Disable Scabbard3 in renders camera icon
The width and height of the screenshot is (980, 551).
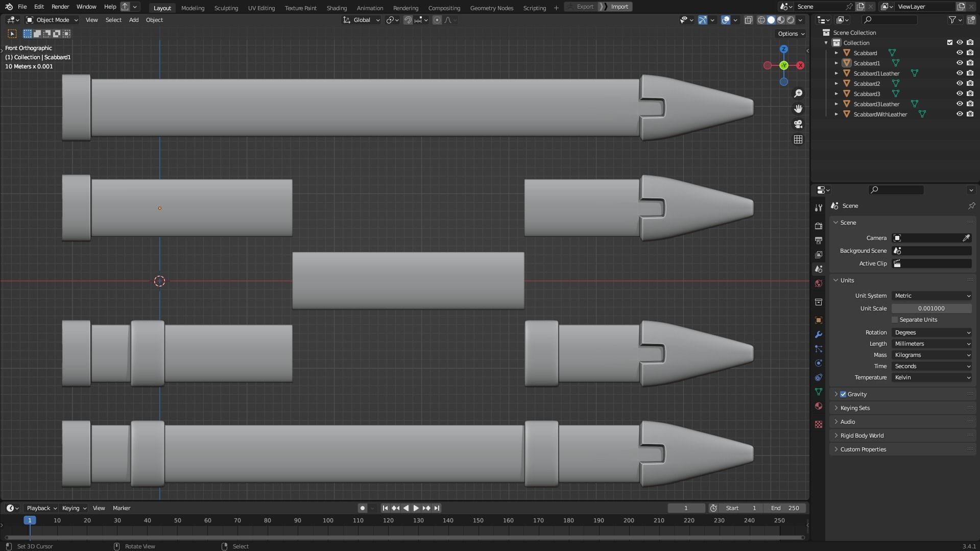pyautogui.click(x=970, y=93)
